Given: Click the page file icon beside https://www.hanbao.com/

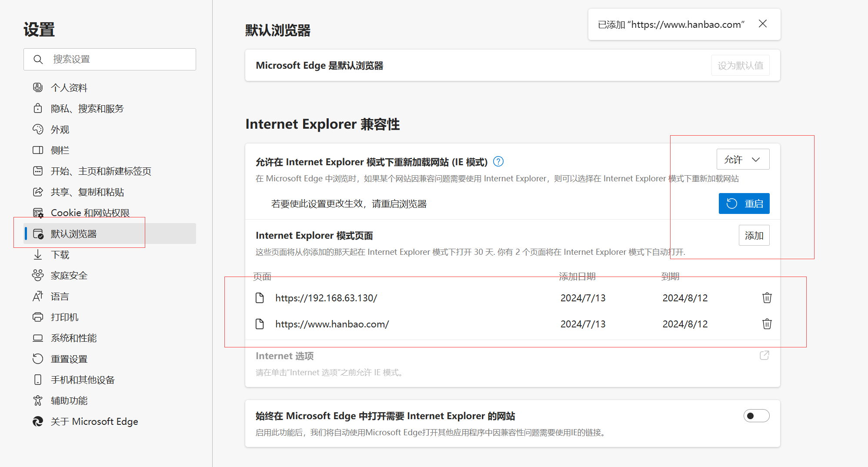Looking at the screenshot, I should (260, 324).
